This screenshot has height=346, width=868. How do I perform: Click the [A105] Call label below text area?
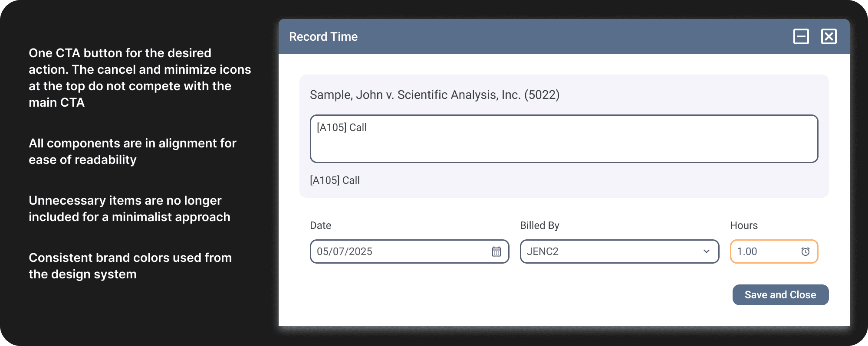(x=335, y=180)
